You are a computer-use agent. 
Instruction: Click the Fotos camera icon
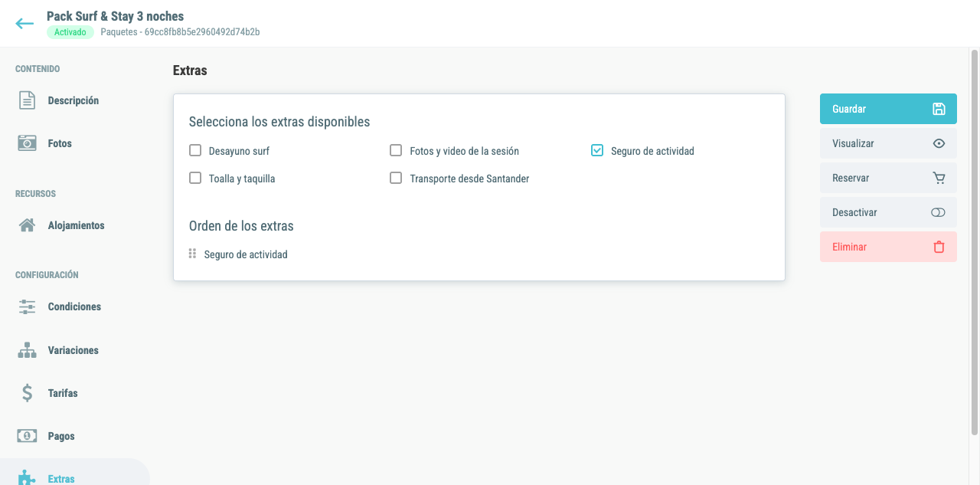pos(27,143)
